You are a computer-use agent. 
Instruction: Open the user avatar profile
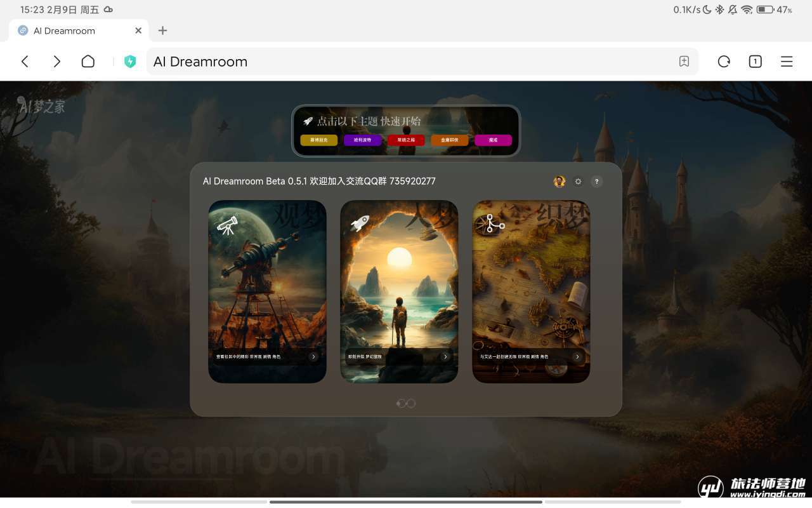click(559, 182)
